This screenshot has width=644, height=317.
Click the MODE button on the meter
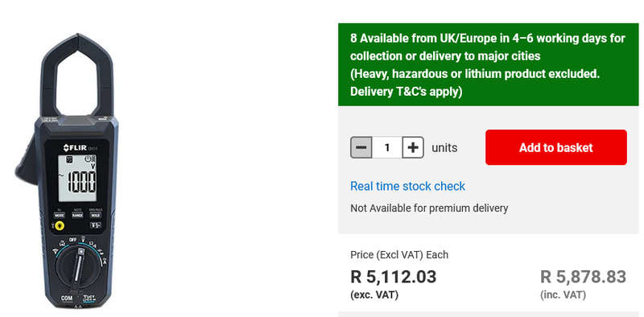tap(60, 215)
